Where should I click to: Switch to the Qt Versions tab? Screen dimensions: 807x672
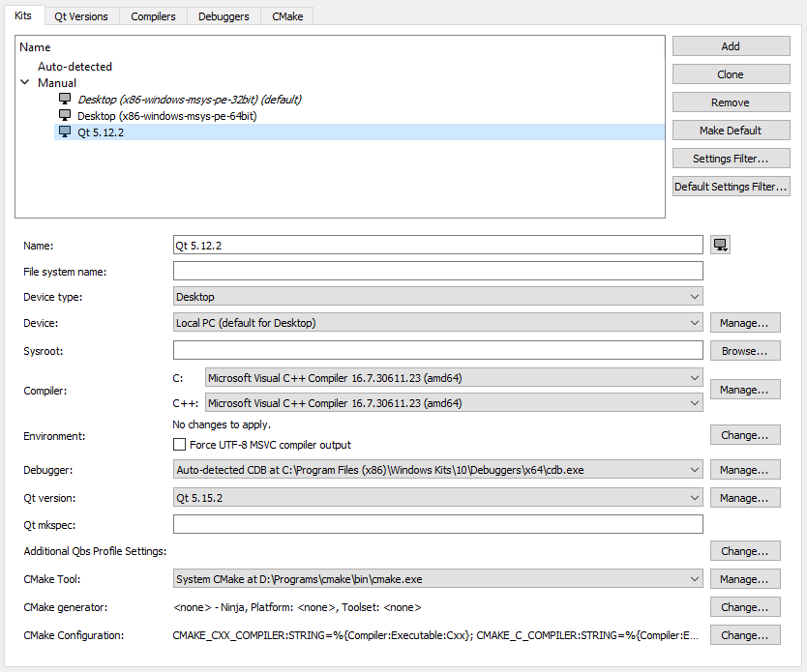(81, 16)
